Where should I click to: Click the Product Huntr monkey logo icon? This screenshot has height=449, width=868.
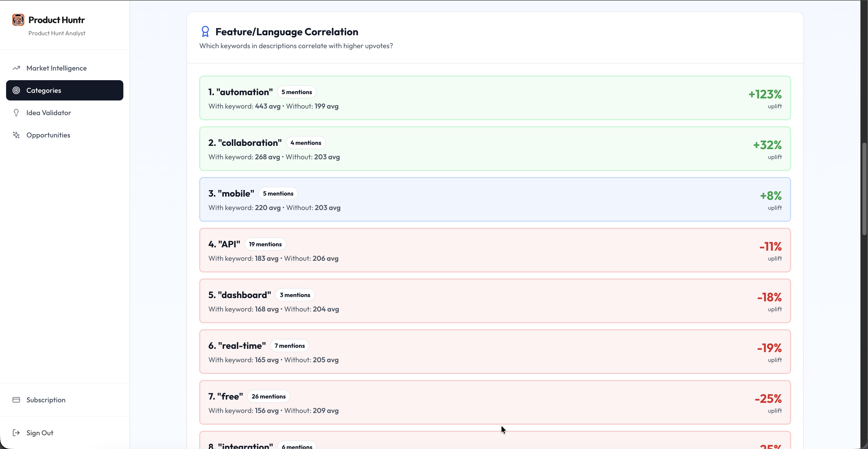18,20
